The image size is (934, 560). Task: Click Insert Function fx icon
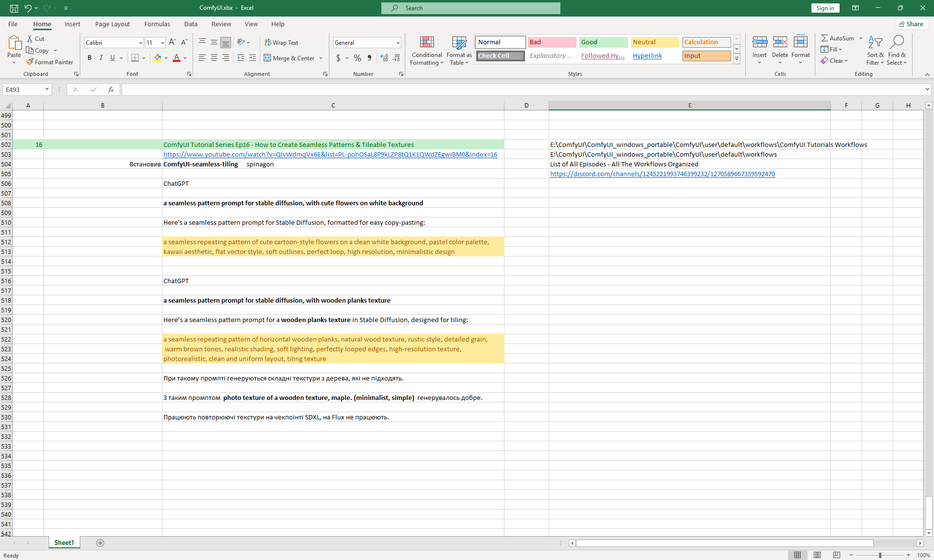click(111, 90)
